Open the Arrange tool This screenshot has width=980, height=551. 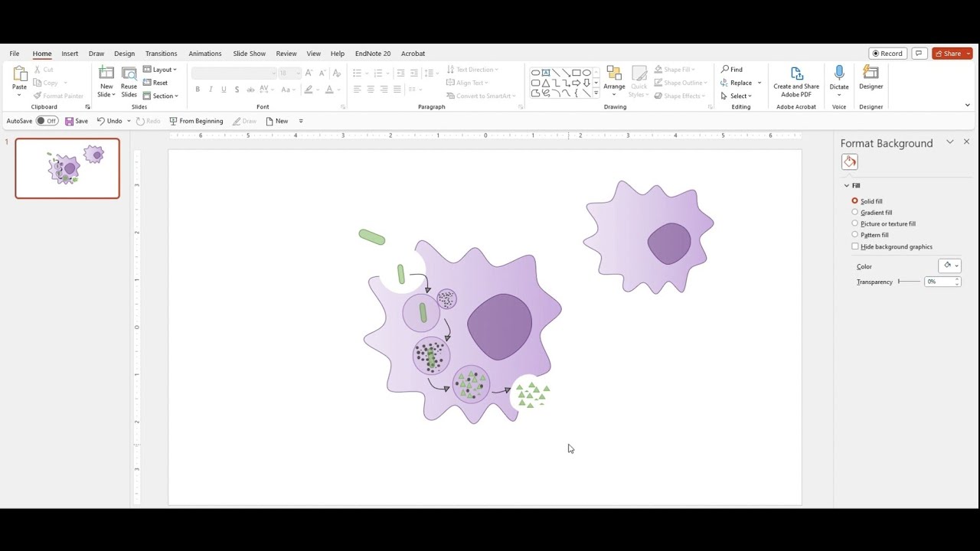[x=614, y=82]
